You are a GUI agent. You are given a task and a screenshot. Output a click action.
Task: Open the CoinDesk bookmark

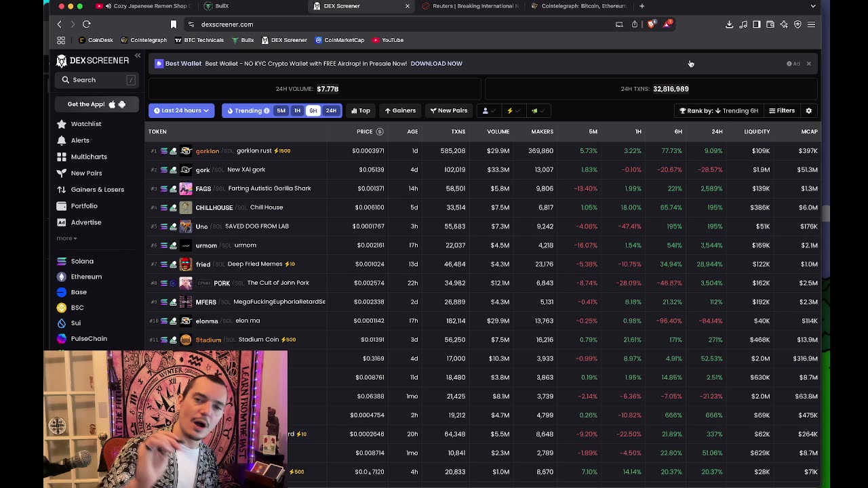(x=96, y=40)
